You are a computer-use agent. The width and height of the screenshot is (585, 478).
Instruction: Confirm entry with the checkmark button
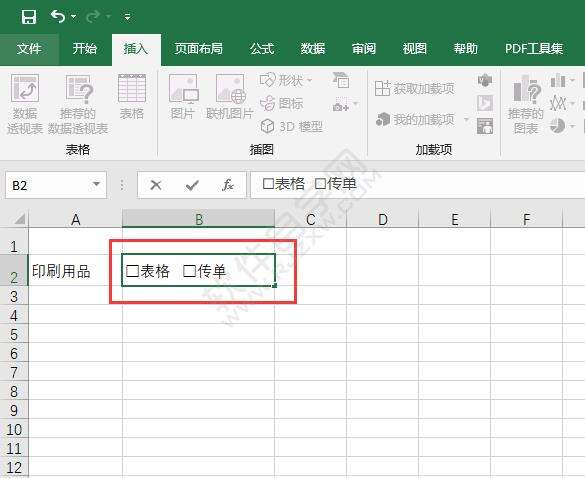pyautogui.click(x=192, y=185)
